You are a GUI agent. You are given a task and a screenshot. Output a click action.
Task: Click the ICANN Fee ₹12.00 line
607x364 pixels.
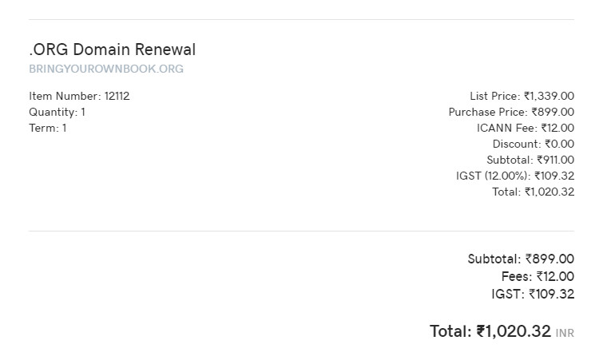pyautogui.click(x=526, y=128)
